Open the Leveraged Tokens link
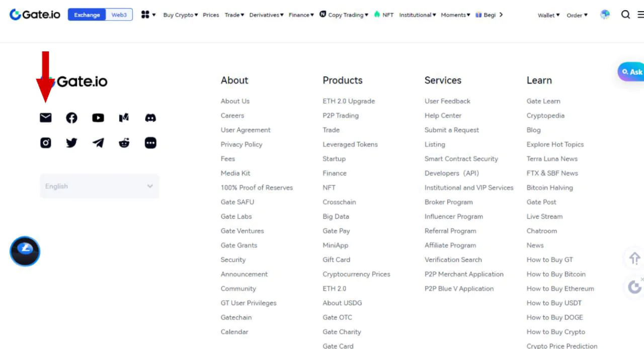The image size is (644, 349). [350, 144]
